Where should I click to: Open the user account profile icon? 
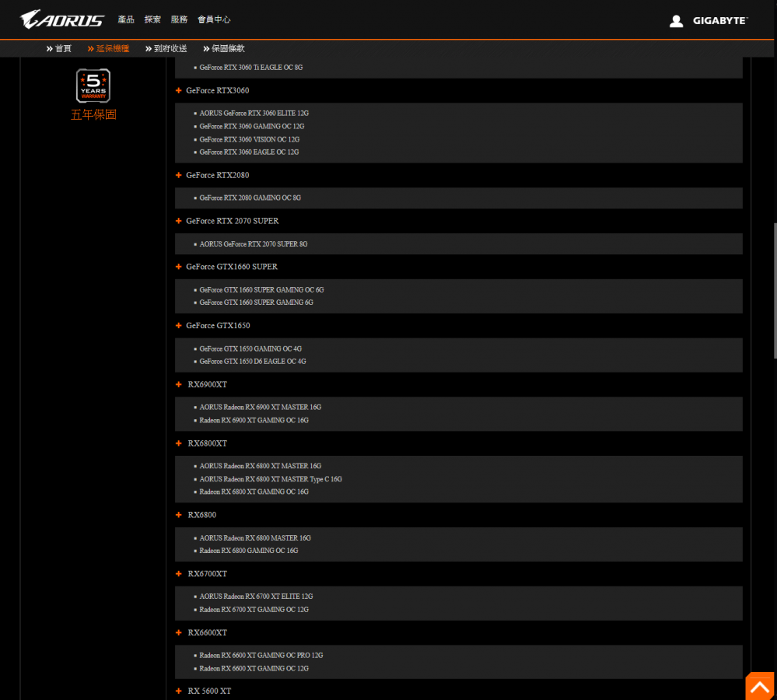[x=676, y=21]
